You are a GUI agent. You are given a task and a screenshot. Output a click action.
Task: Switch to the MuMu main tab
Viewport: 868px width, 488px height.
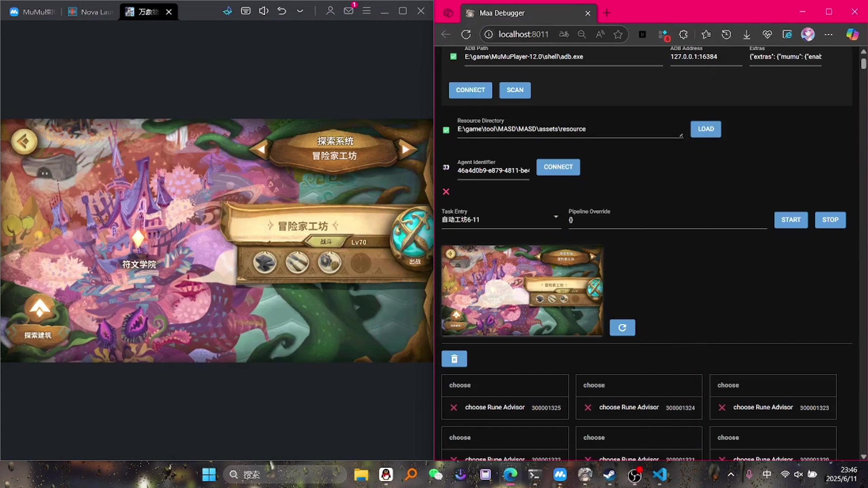point(33,12)
